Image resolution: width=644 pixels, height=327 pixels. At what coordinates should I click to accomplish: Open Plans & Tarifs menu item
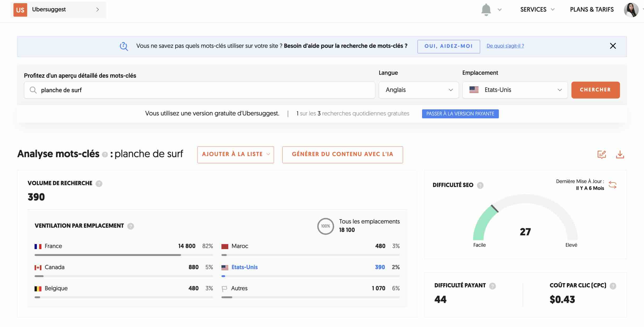592,10
